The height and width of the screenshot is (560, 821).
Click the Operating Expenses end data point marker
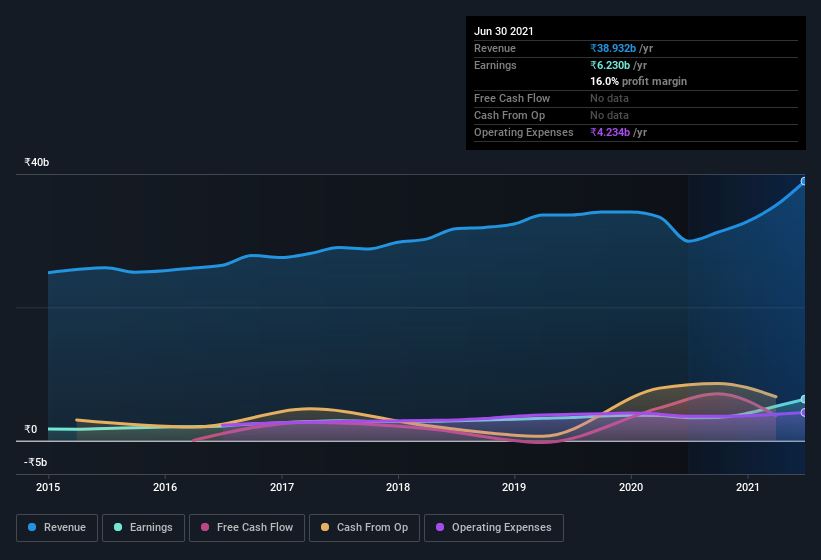(x=804, y=412)
